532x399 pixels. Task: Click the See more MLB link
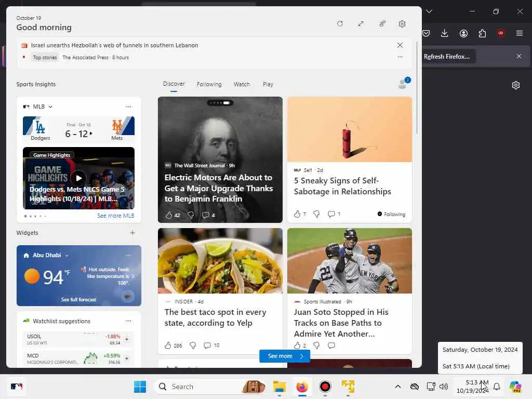[x=116, y=216]
